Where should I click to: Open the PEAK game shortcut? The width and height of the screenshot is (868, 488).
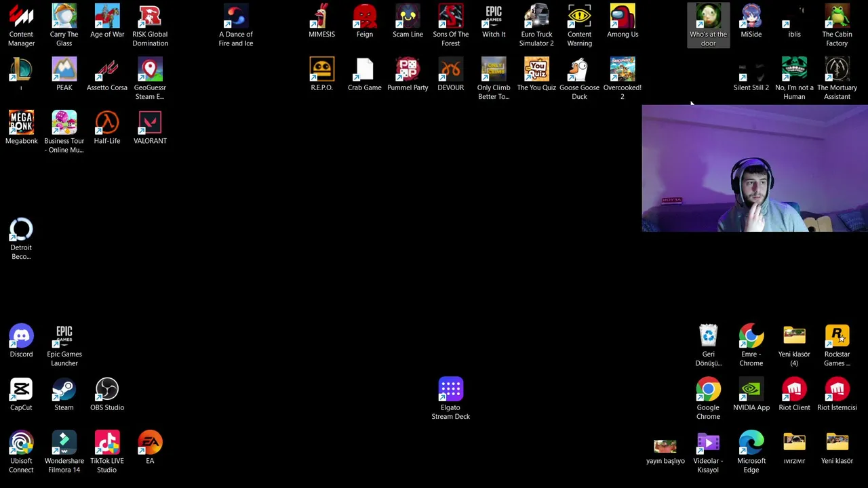(64, 75)
